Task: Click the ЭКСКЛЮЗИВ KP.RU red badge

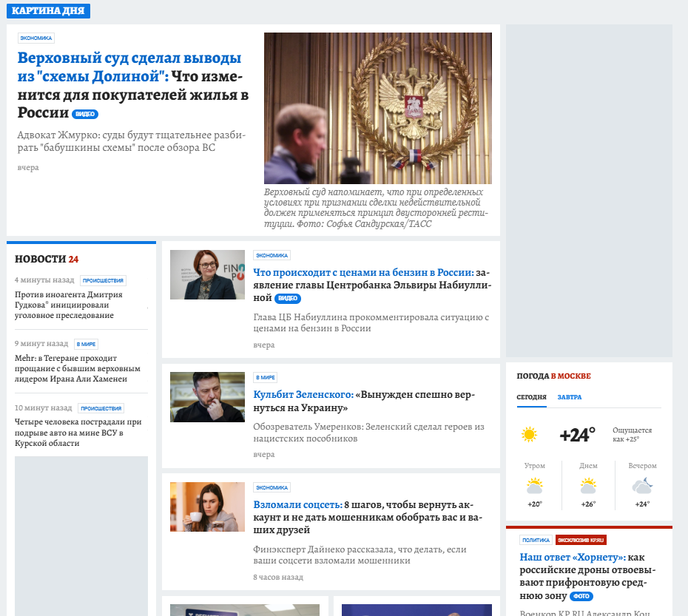Action: (x=581, y=540)
